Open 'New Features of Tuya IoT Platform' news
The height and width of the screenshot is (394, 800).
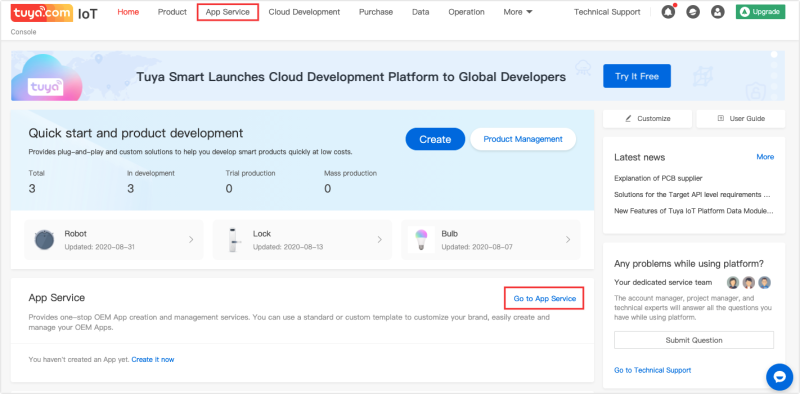(x=693, y=211)
